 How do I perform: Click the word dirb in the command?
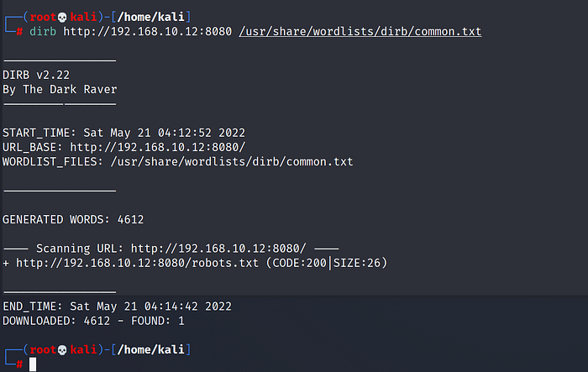(42, 31)
